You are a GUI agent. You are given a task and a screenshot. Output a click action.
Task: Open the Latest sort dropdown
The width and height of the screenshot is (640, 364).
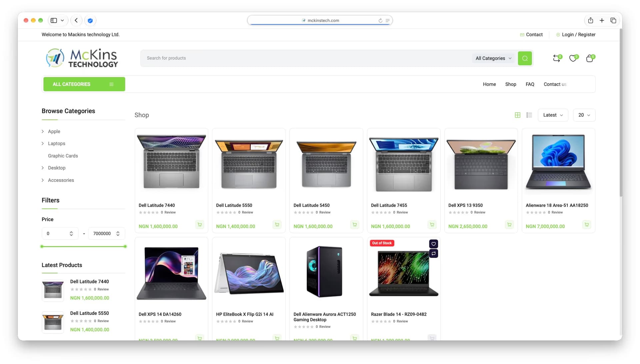click(x=553, y=115)
